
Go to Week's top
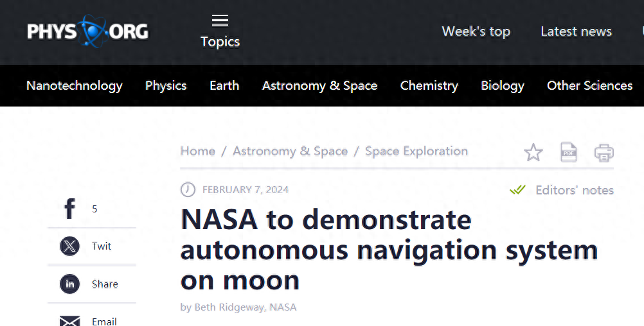[476, 31]
